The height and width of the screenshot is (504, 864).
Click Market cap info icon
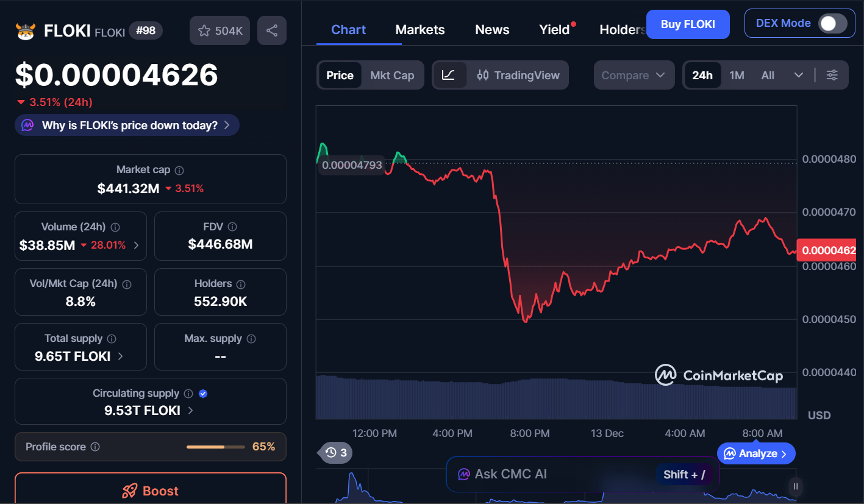[x=179, y=171]
